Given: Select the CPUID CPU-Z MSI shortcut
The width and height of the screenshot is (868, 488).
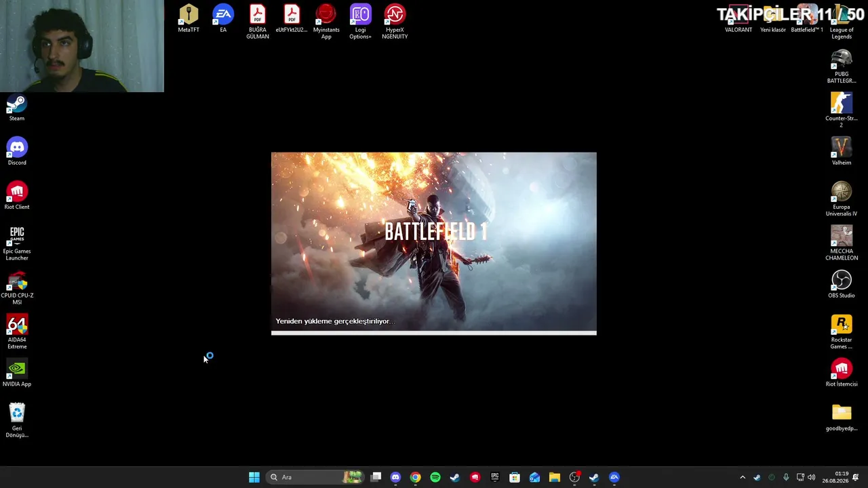Looking at the screenshot, I should (x=17, y=288).
